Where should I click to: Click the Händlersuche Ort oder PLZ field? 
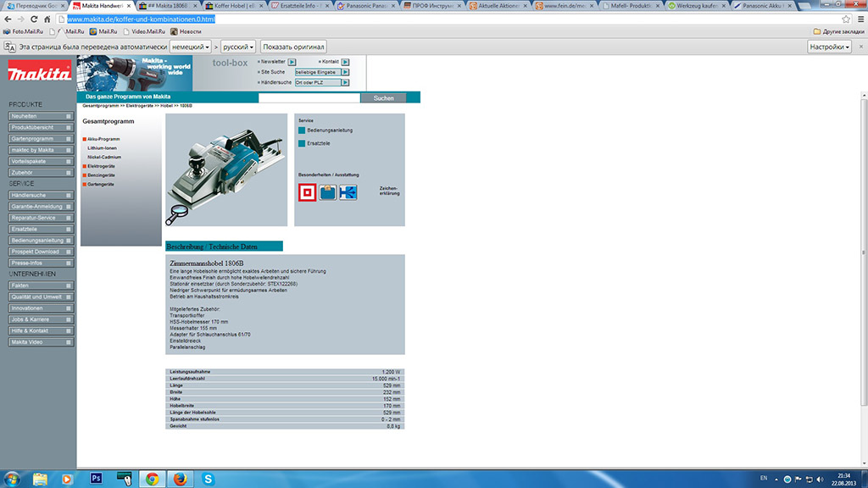point(318,82)
